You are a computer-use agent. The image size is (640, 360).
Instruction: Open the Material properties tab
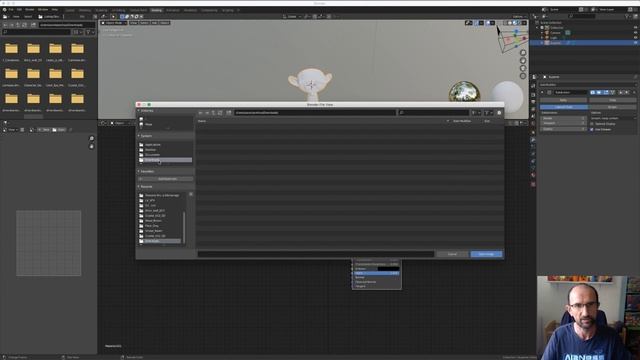coord(533,176)
